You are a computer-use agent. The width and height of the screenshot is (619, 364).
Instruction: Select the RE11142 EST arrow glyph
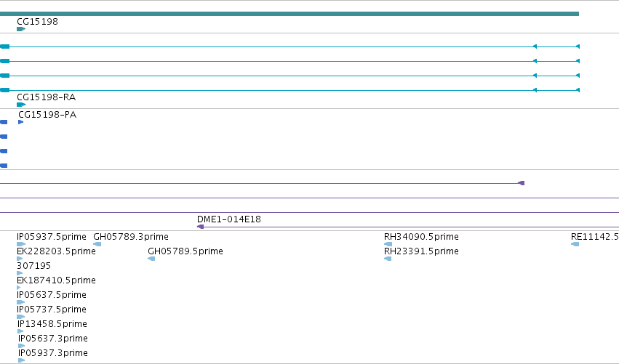(575, 244)
